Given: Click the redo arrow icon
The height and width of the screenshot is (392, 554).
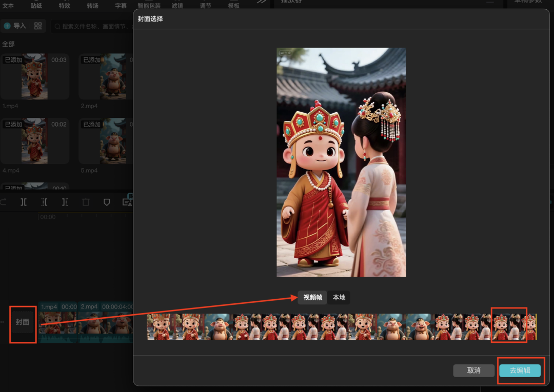Looking at the screenshot, I should [x=4, y=202].
